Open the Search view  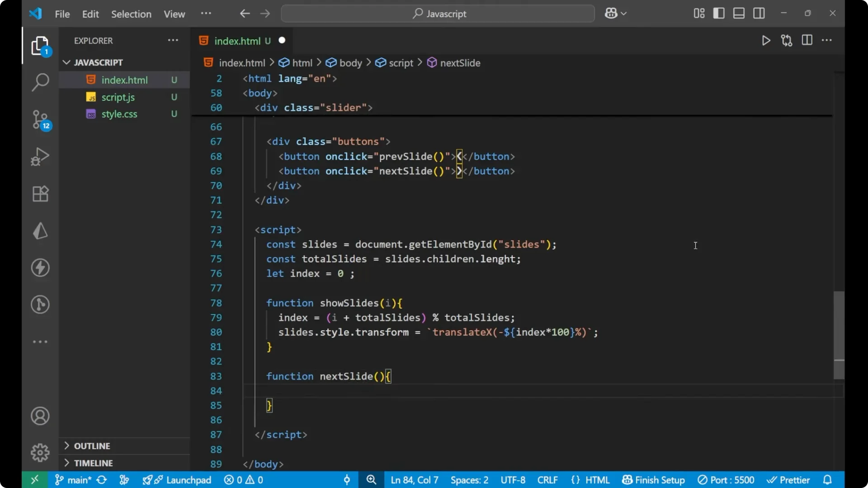(x=40, y=83)
